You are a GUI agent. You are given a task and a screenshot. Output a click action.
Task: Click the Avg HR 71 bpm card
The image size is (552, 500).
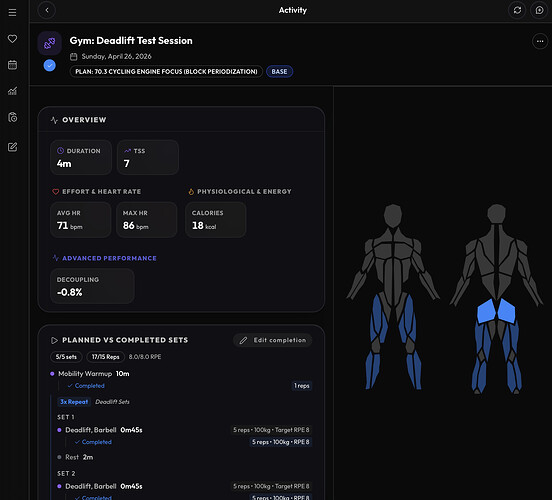pyautogui.click(x=81, y=220)
